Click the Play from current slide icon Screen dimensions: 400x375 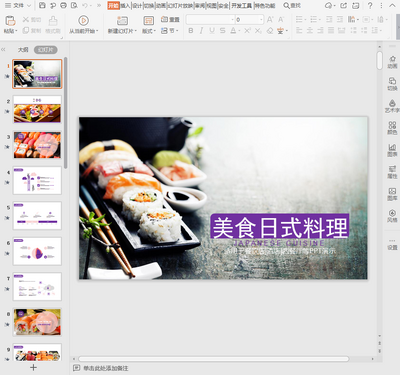(x=83, y=21)
